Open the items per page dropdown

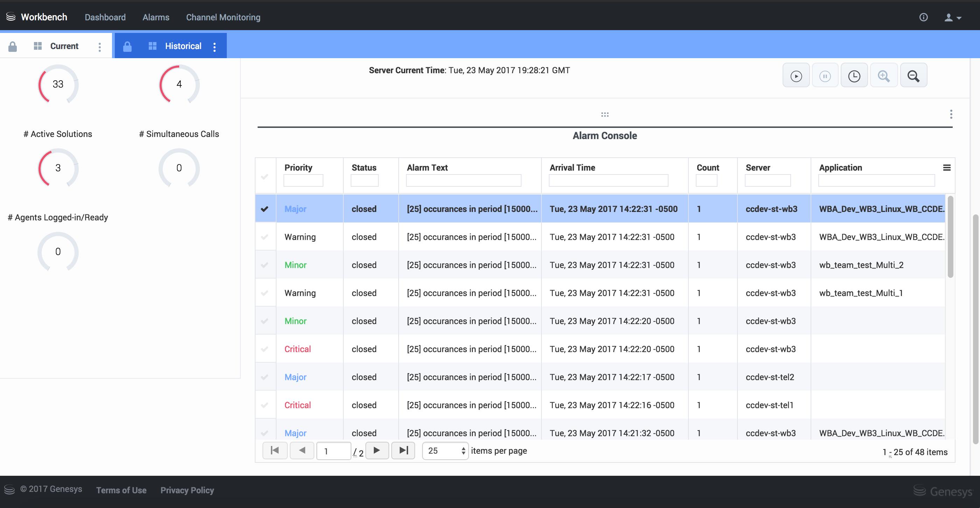pyautogui.click(x=445, y=451)
